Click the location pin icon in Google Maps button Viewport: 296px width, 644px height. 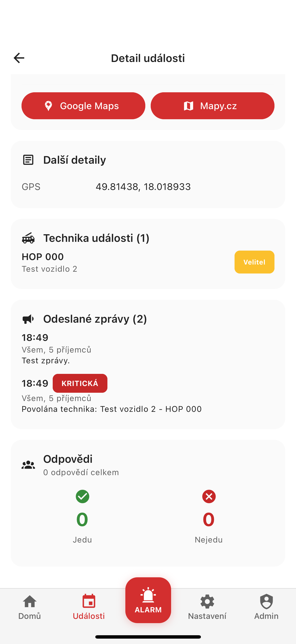(x=48, y=106)
